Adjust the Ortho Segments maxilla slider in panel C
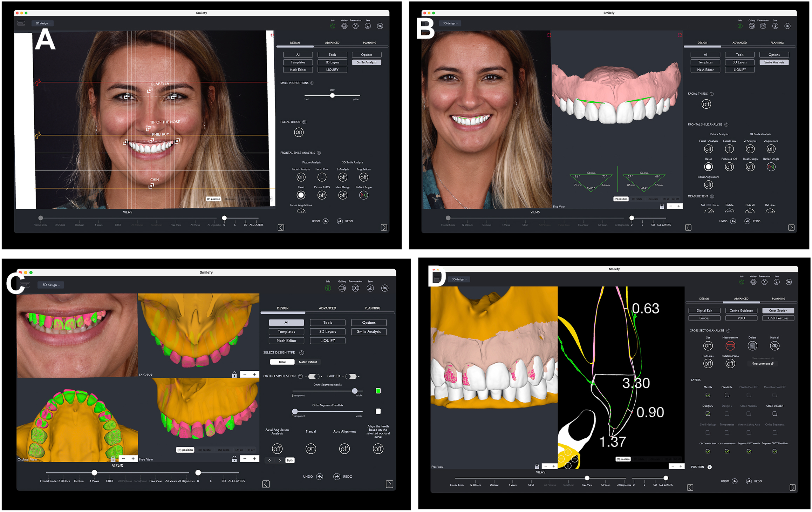Image resolution: width=812 pixels, height=512 pixels. click(355, 391)
